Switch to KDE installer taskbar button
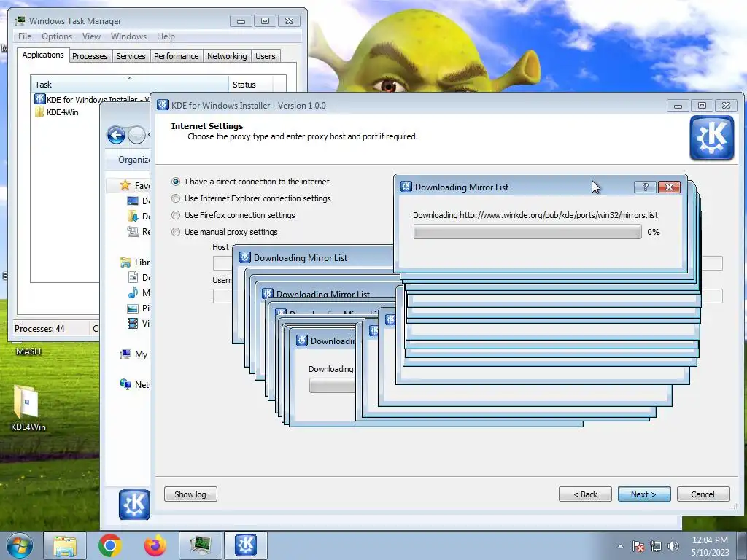This screenshot has height=560, width=747. [x=245, y=545]
